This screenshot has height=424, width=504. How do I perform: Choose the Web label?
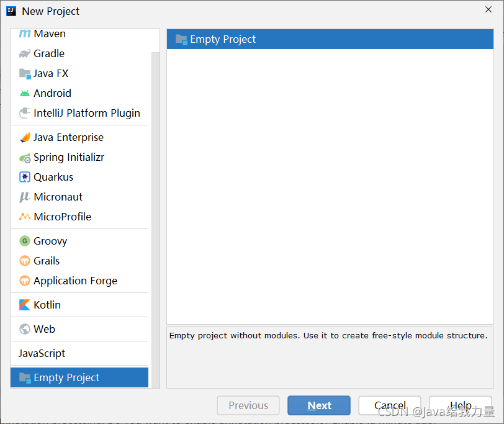click(x=44, y=329)
